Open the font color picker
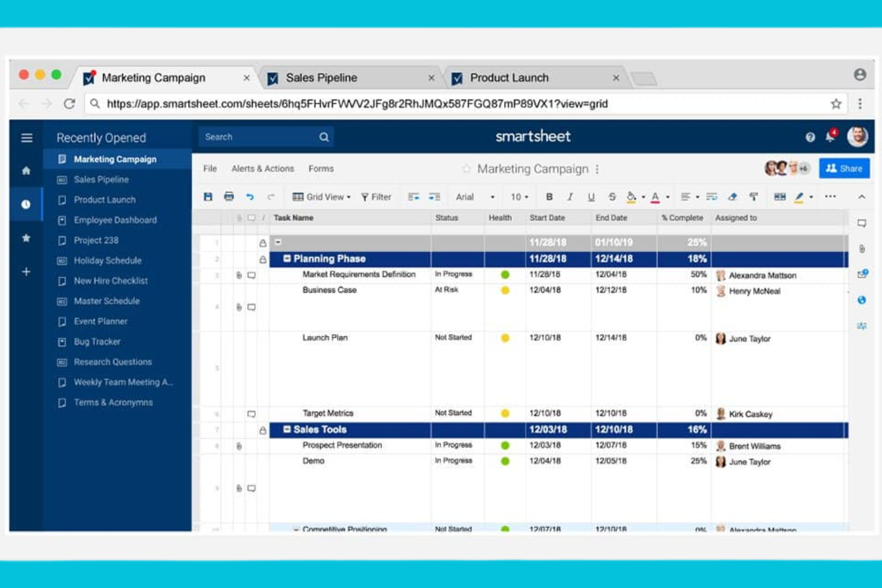882x588 pixels. [655, 196]
